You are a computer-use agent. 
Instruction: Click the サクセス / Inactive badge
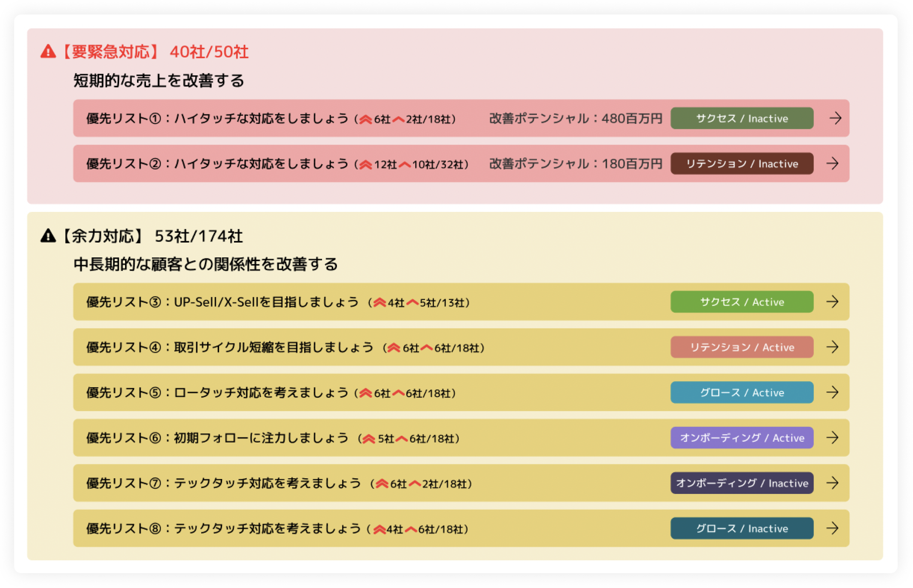tap(742, 118)
